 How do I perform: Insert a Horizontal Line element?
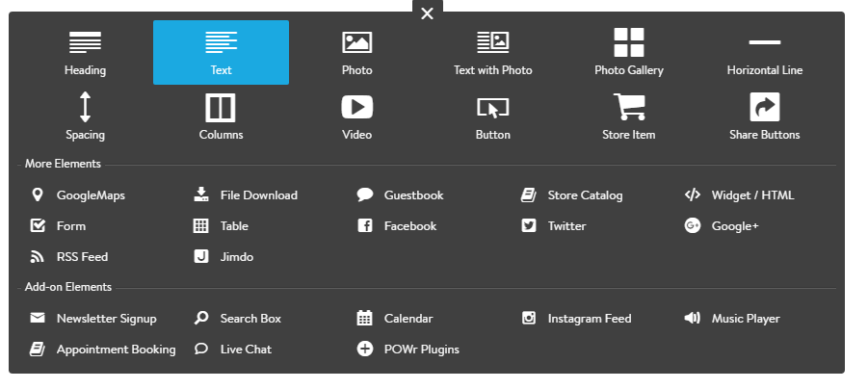pos(765,53)
